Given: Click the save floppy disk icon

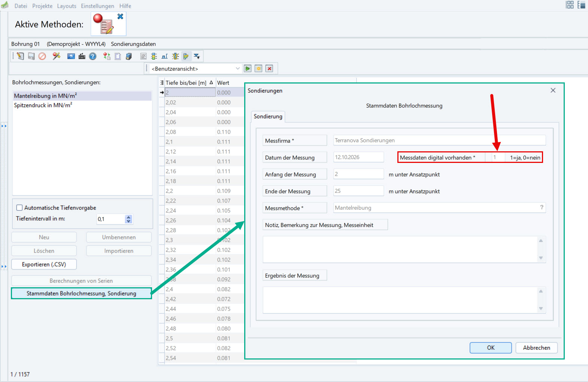Looking at the screenshot, I should point(31,56).
